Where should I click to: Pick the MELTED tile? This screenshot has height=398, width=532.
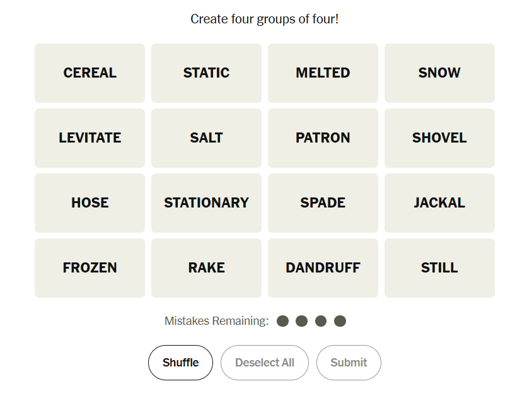tap(323, 73)
